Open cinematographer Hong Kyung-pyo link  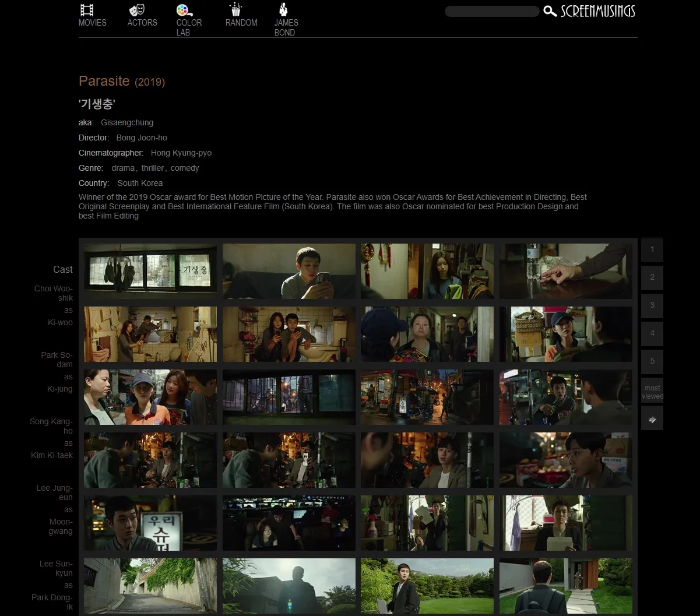181,153
